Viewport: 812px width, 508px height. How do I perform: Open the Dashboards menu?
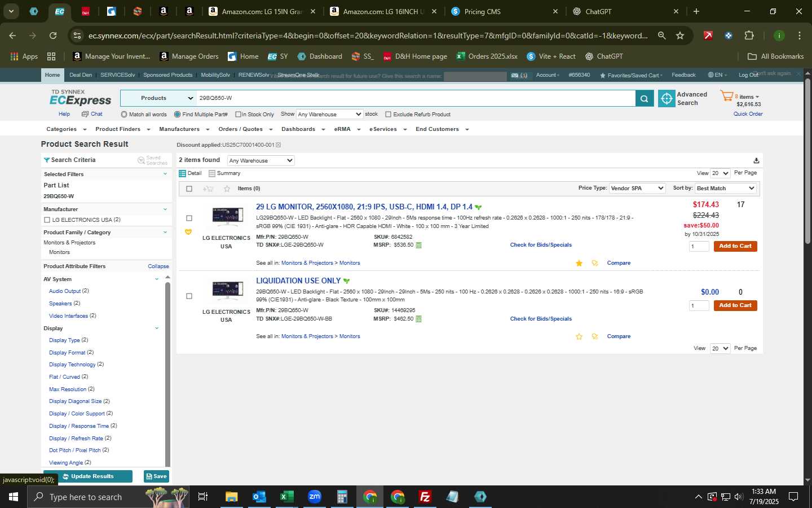click(x=303, y=129)
